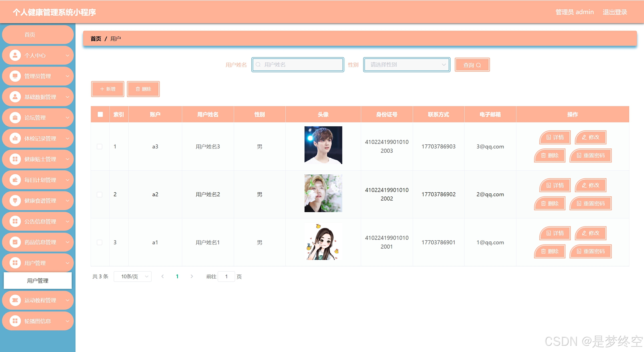Focus the 用户姓名 search input
Screen dimensions: 644x352
coord(298,65)
